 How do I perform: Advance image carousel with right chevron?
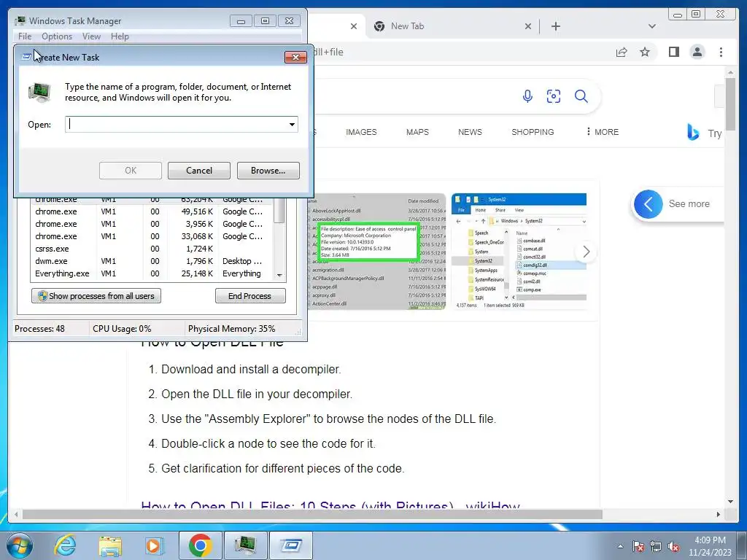coord(586,252)
